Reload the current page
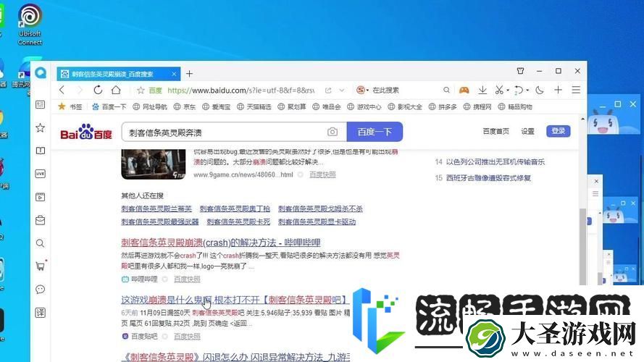This screenshot has height=362, width=644. (x=98, y=90)
